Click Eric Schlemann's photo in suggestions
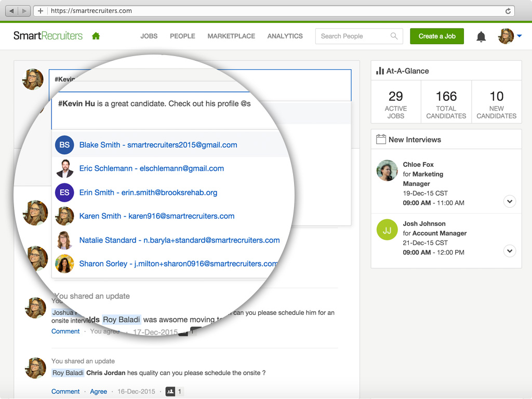This screenshot has height=399, width=532. 64,169
